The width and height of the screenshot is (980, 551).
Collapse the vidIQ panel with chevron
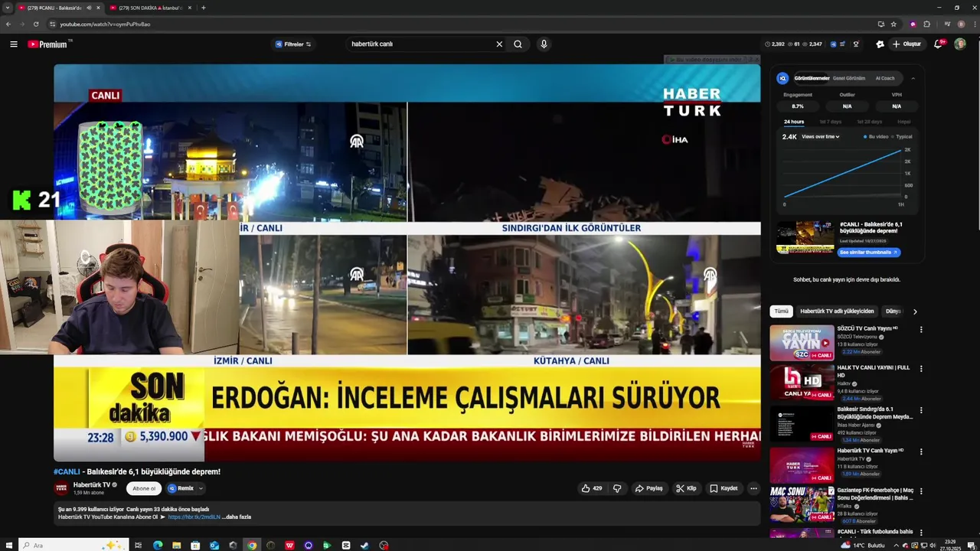[x=913, y=78]
